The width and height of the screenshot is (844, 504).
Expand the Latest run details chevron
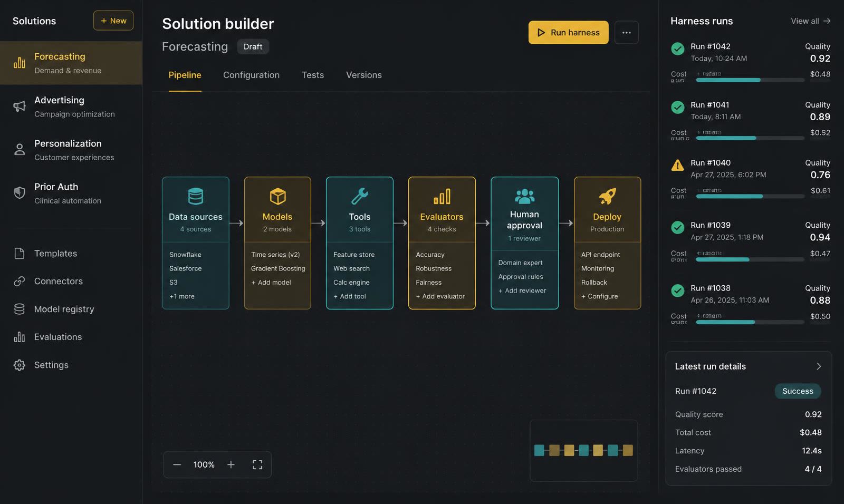point(819,366)
